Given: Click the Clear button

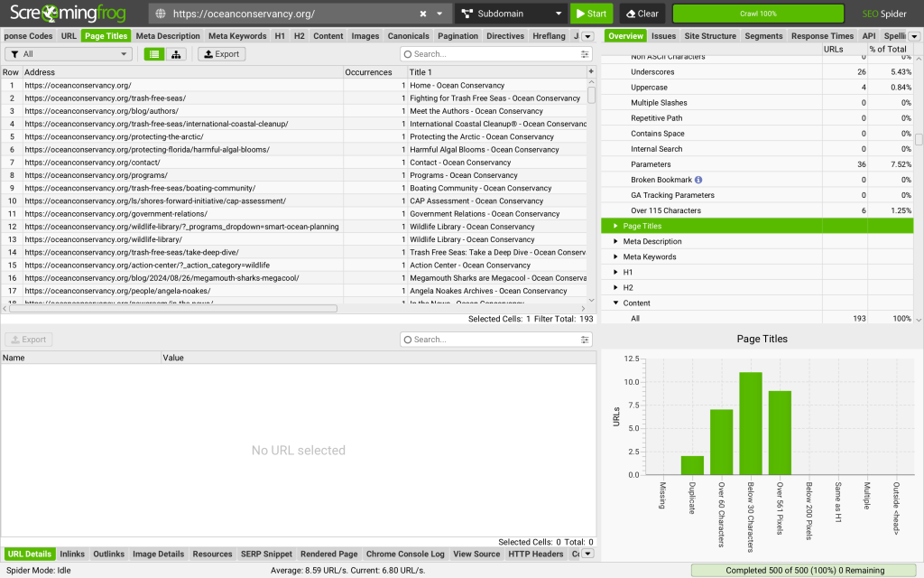Looking at the screenshot, I should 642,14.
